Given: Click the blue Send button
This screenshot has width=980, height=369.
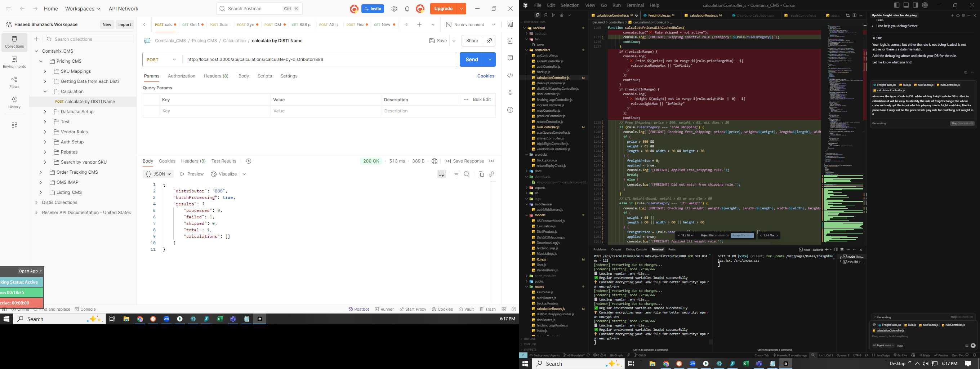Looking at the screenshot, I should [x=472, y=60].
